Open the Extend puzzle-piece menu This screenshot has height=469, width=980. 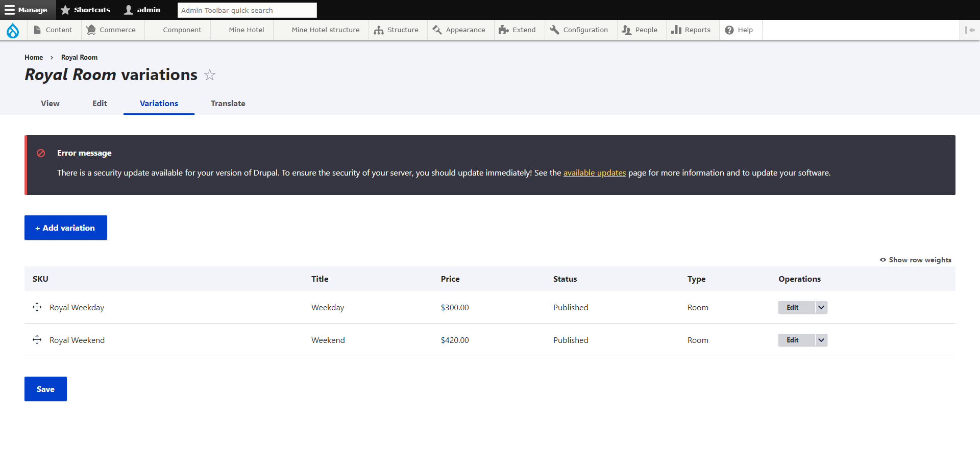tap(518, 30)
